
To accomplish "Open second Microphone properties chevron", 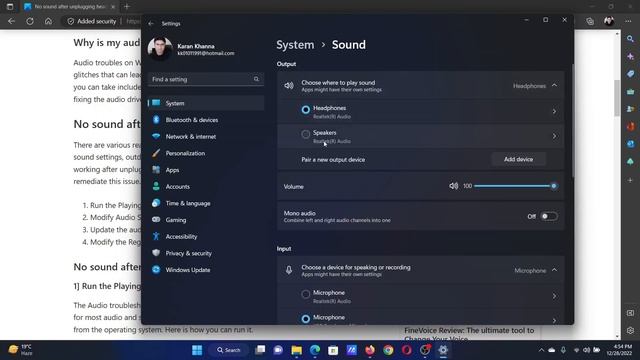I will [x=554, y=320].
